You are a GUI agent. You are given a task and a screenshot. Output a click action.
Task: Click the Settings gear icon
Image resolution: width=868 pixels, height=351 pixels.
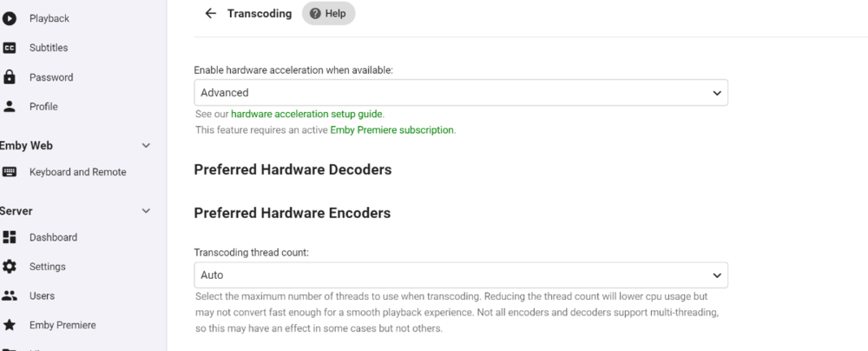[x=10, y=267]
